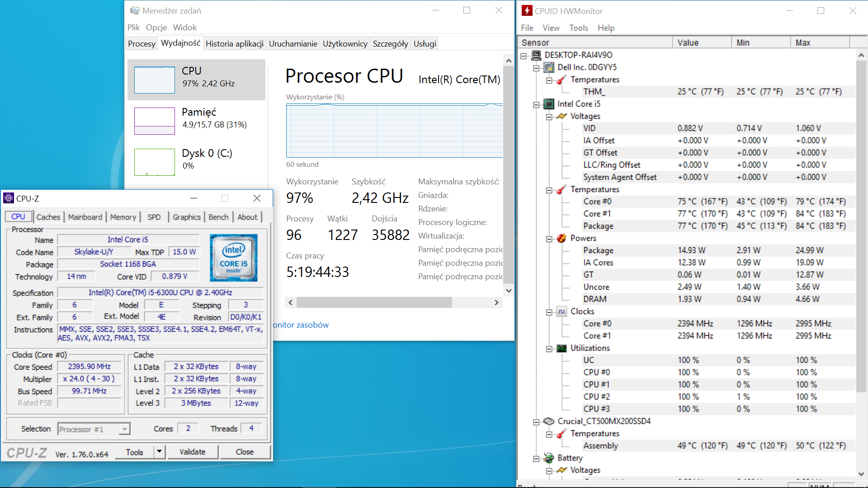This screenshot has width=868, height=488.
Task: Click the Task Manager vertical scrollbar down arrow
Action: (x=509, y=291)
